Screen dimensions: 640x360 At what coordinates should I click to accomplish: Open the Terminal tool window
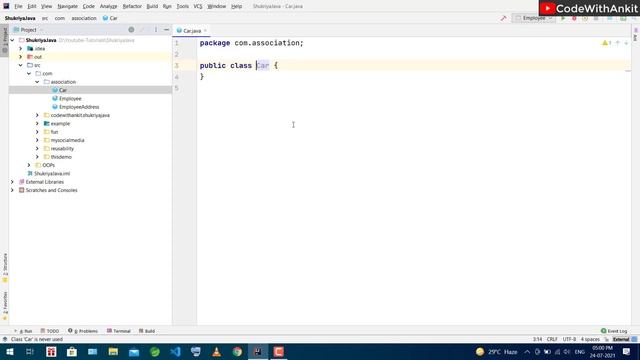pyautogui.click(x=119, y=331)
